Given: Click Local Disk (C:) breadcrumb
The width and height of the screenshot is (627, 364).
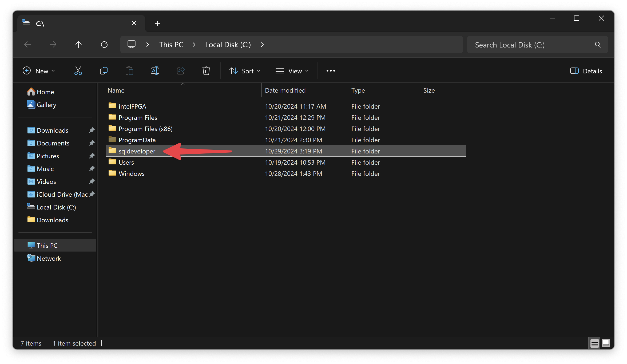Looking at the screenshot, I should point(228,45).
